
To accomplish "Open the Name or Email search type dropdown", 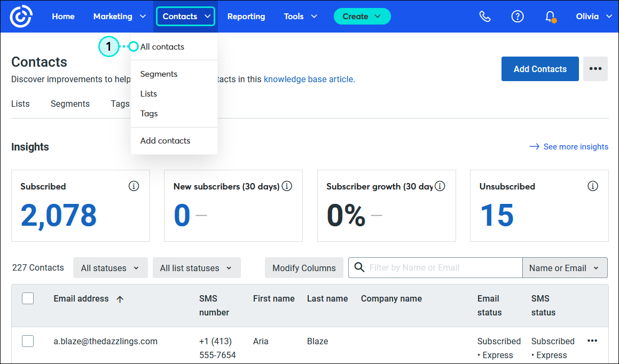I will click(565, 267).
